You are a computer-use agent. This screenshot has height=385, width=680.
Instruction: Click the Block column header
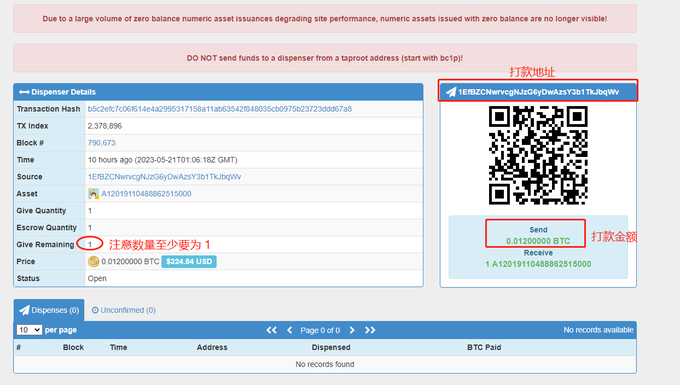point(73,347)
